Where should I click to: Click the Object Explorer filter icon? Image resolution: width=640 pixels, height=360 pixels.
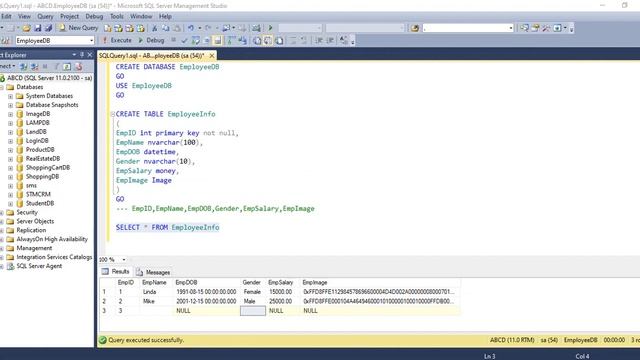coord(56,66)
